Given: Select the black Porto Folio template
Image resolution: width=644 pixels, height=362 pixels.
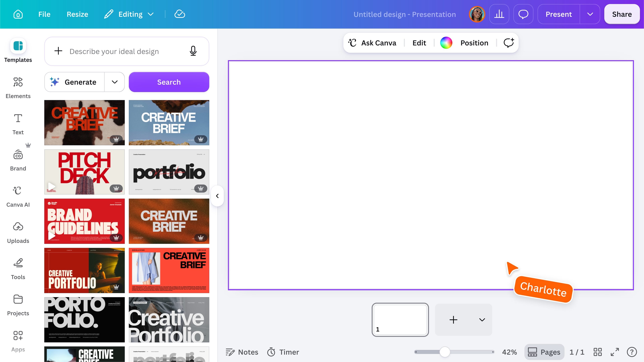Looking at the screenshot, I should click(84, 320).
